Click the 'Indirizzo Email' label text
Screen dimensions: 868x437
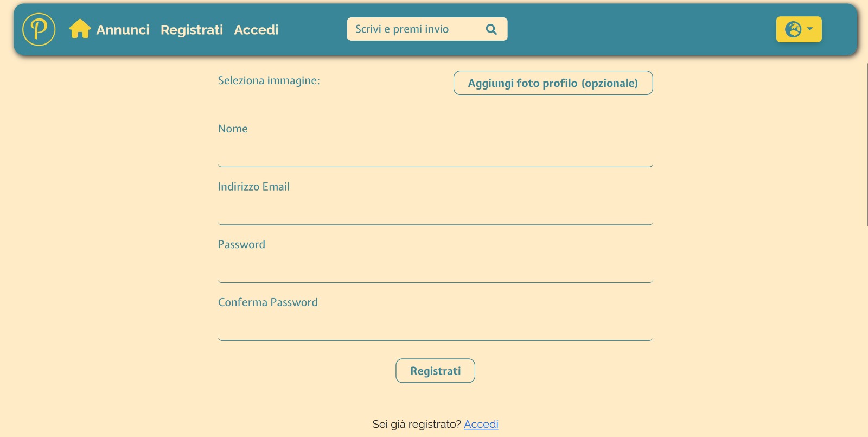(x=253, y=187)
